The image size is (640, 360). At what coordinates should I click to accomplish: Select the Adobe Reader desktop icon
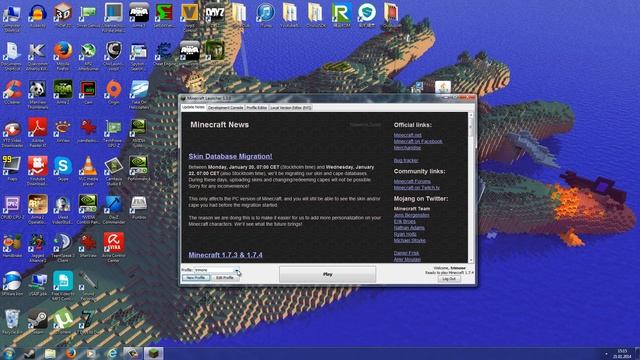[x=38, y=132]
